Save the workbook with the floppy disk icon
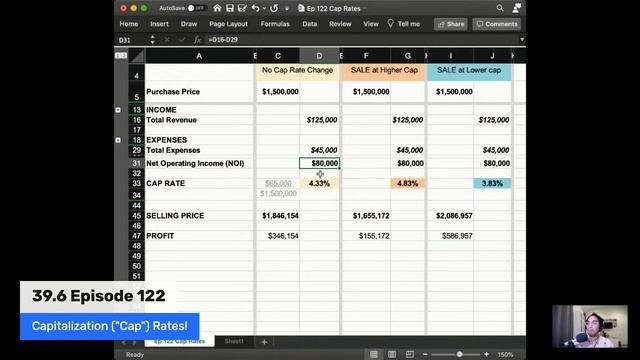Image resolution: width=640 pixels, height=360 pixels. click(230, 8)
